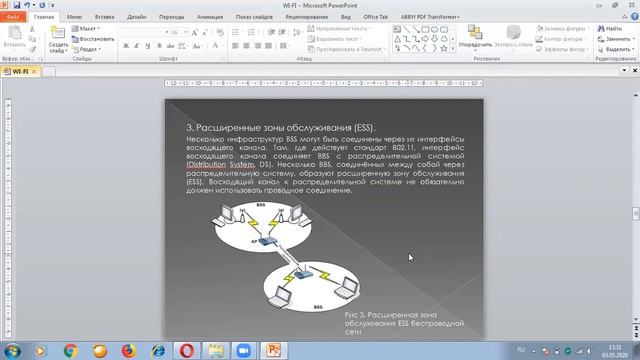Open Firefox from the taskbar
The height and width of the screenshot is (360, 640).
(129, 351)
